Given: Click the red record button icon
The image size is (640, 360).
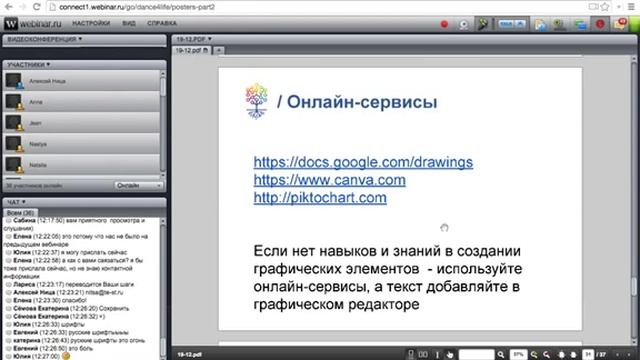Looking at the screenshot, I should point(444,24).
